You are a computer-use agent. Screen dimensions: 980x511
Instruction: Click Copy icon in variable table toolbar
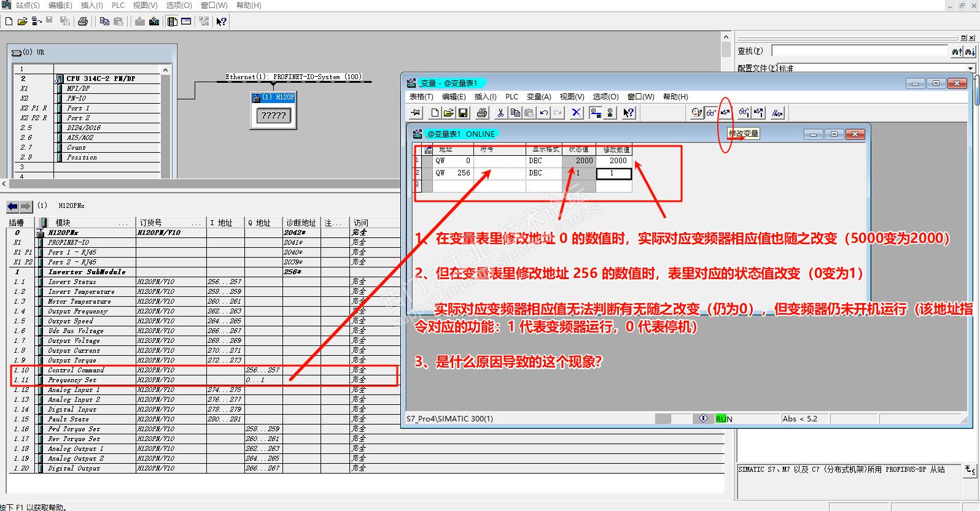tap(515, 113)
